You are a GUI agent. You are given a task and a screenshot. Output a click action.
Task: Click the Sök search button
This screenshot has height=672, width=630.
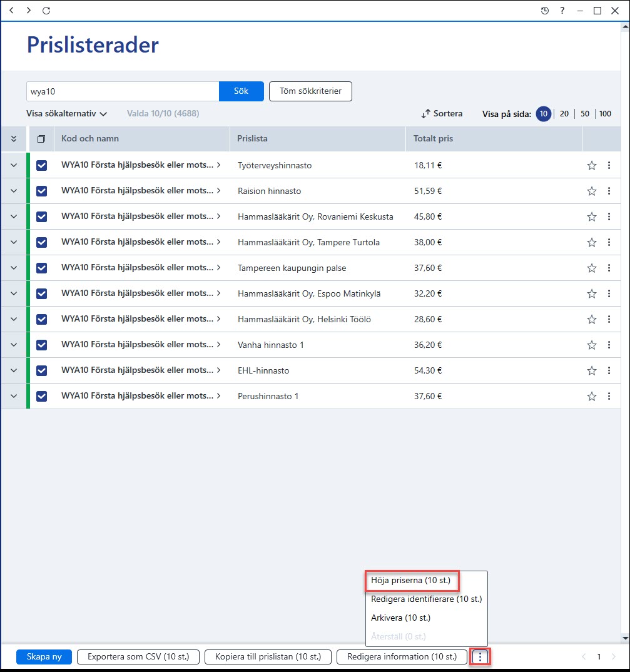click(241, 91)
